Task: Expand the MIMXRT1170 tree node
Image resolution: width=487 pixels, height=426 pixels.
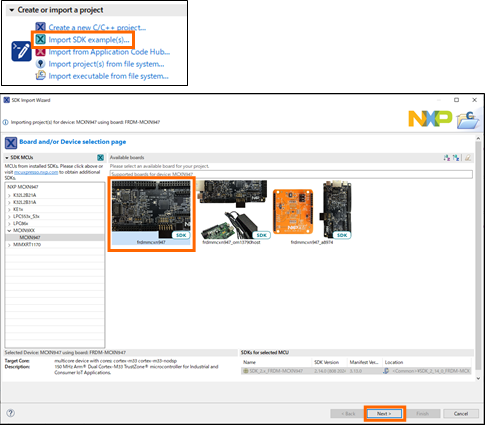Action: tap(9, 245)
